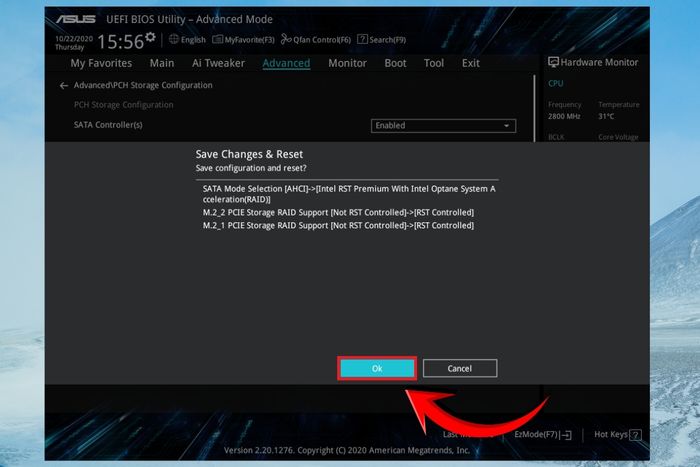Select the Monitor tab

tap(347, 63)
